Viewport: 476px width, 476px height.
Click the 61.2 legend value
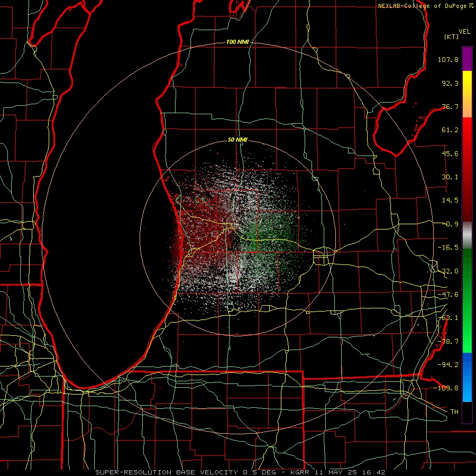pyautogui.click(x=450, y=130)
